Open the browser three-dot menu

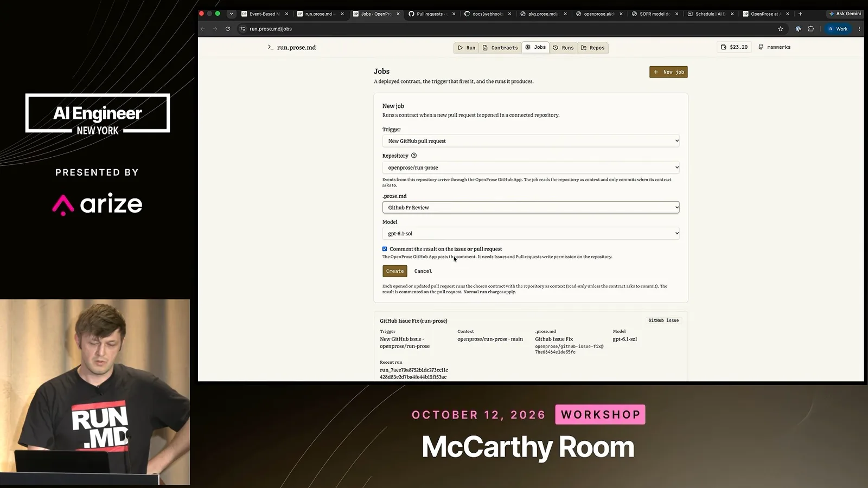tap(859, 29)
